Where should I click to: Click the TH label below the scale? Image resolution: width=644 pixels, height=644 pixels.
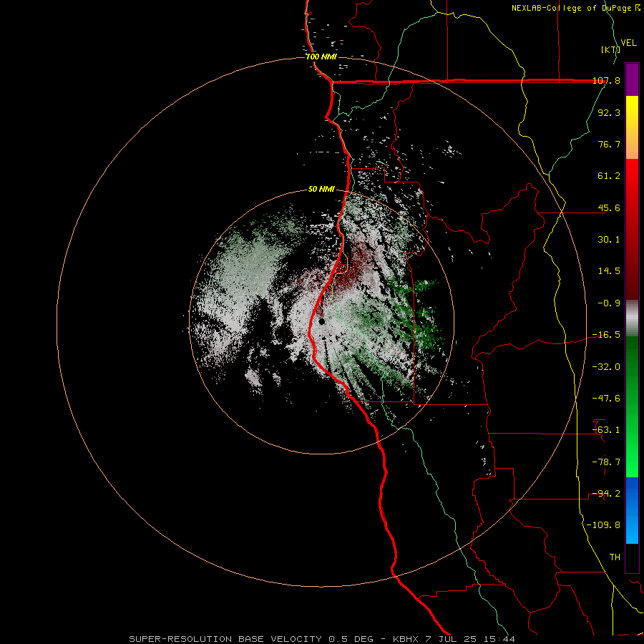[615, 557]
